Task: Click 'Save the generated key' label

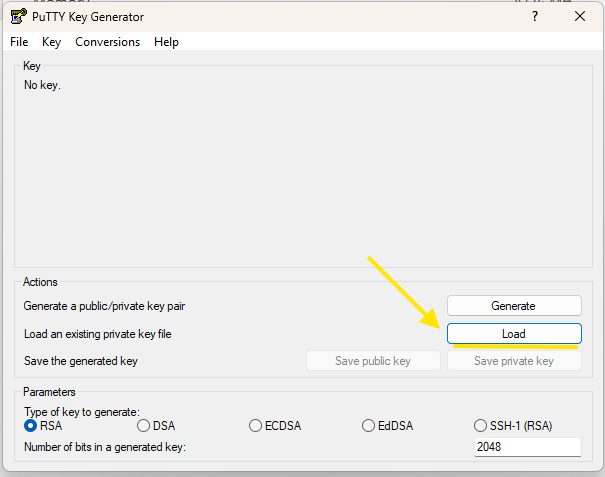Action: click(81, 361)
